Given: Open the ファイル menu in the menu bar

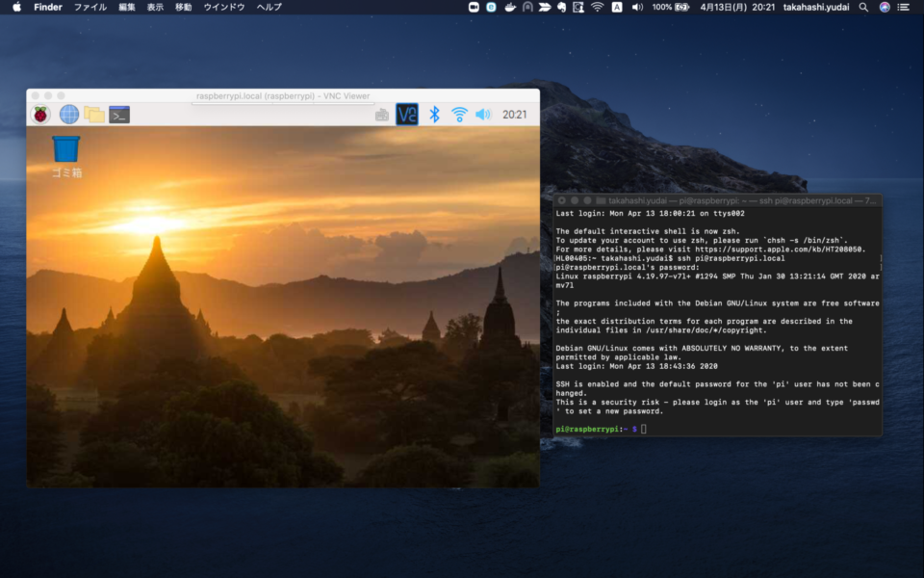Looking at the screenshot, I should click(90, 7).
